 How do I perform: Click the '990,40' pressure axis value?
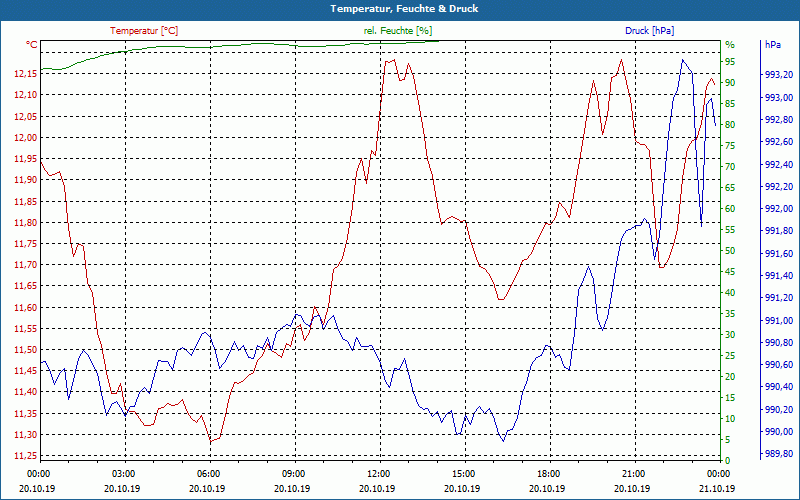click(x=779, y=387)
